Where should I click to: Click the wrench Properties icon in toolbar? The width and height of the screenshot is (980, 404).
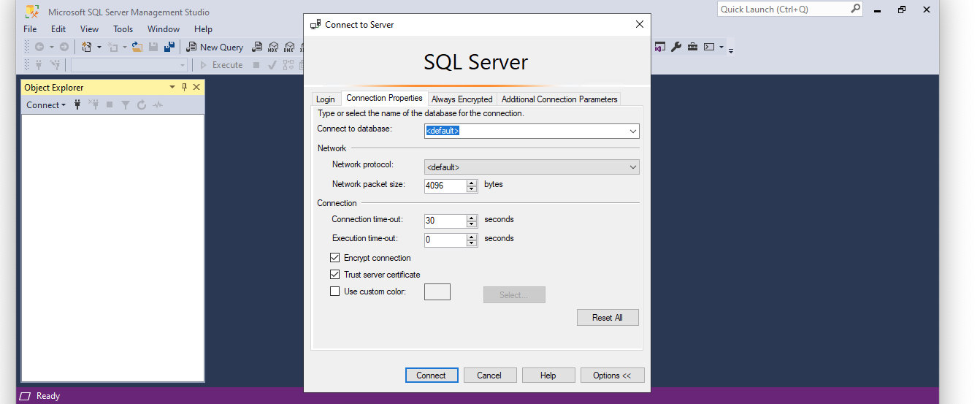click(676, 47)
